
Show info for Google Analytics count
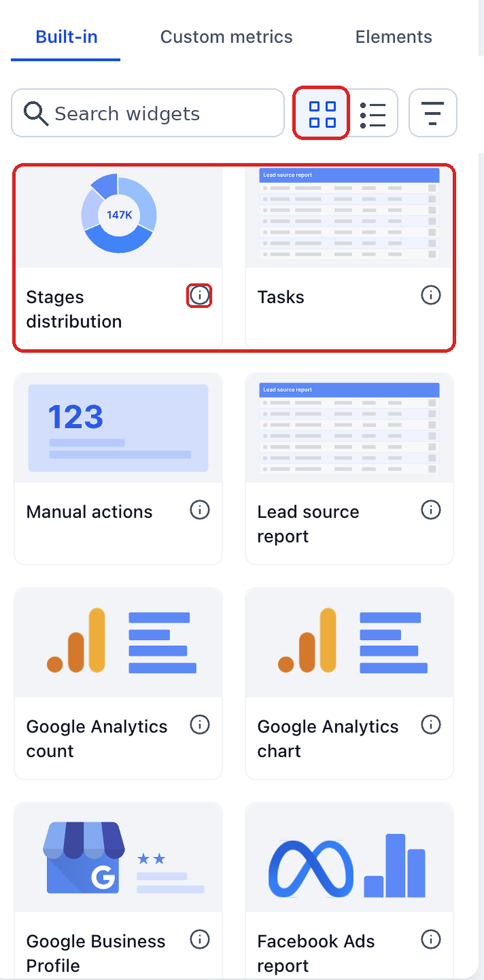(199, 725)
